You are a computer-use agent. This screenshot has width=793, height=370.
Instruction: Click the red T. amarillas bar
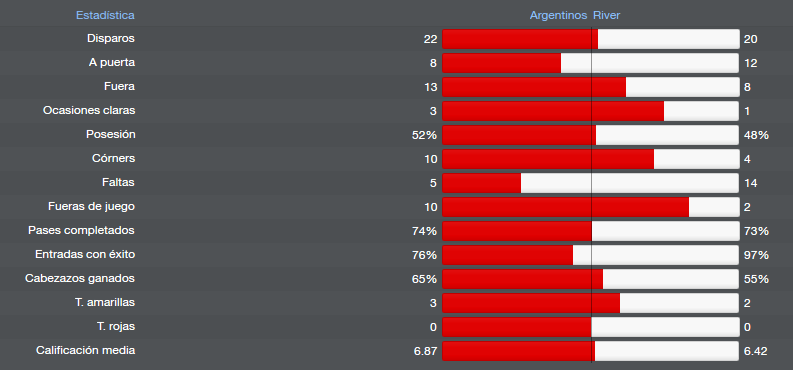(x=531, y=303)
